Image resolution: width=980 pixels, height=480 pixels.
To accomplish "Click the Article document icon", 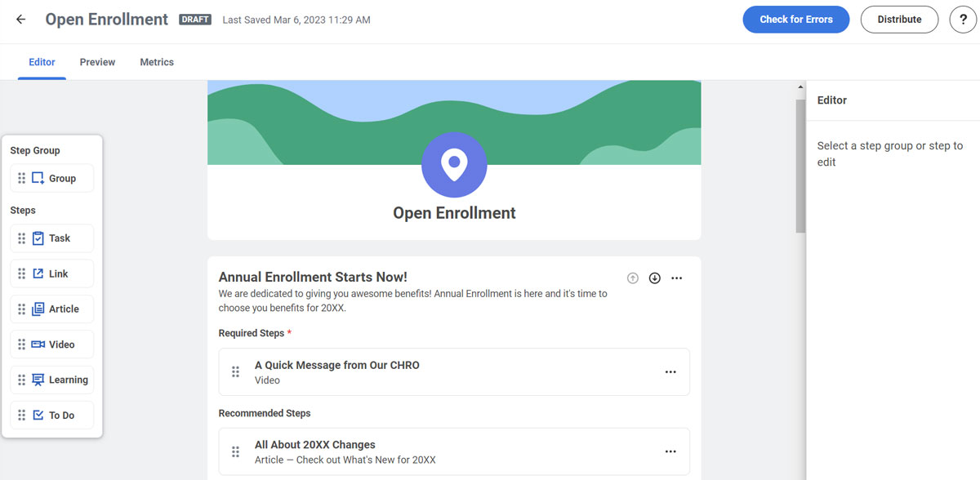I will 38,309.
